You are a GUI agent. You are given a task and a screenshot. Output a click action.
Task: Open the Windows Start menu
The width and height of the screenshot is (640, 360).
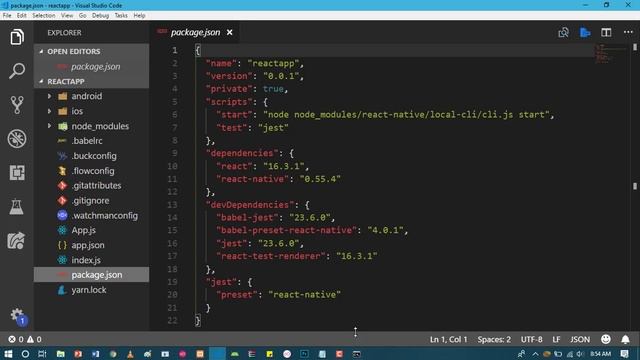click(x=8, y=354)
